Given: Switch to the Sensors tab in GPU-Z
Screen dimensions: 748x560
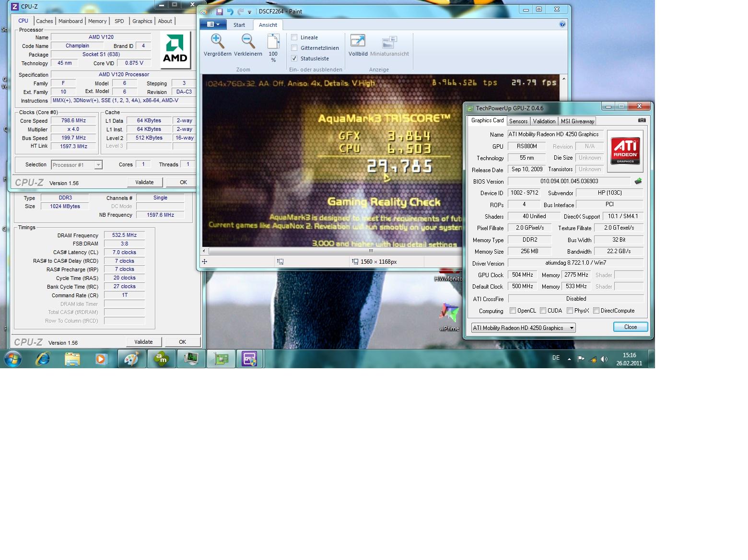Looking at the screenshot, I should point(518,121).
